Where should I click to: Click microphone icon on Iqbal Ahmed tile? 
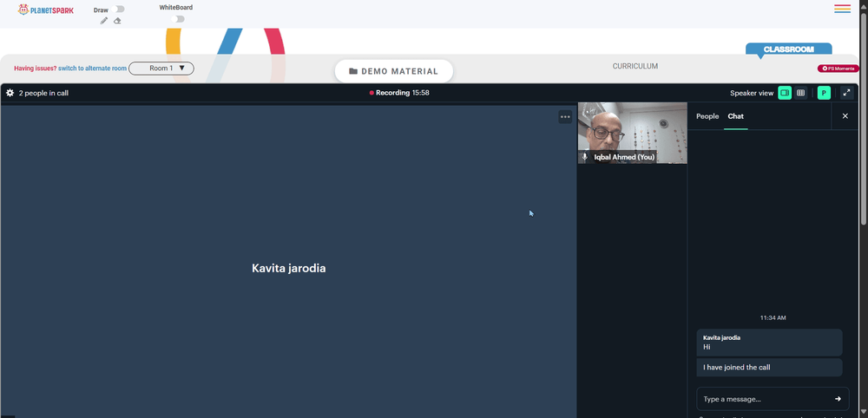point(584,157)
